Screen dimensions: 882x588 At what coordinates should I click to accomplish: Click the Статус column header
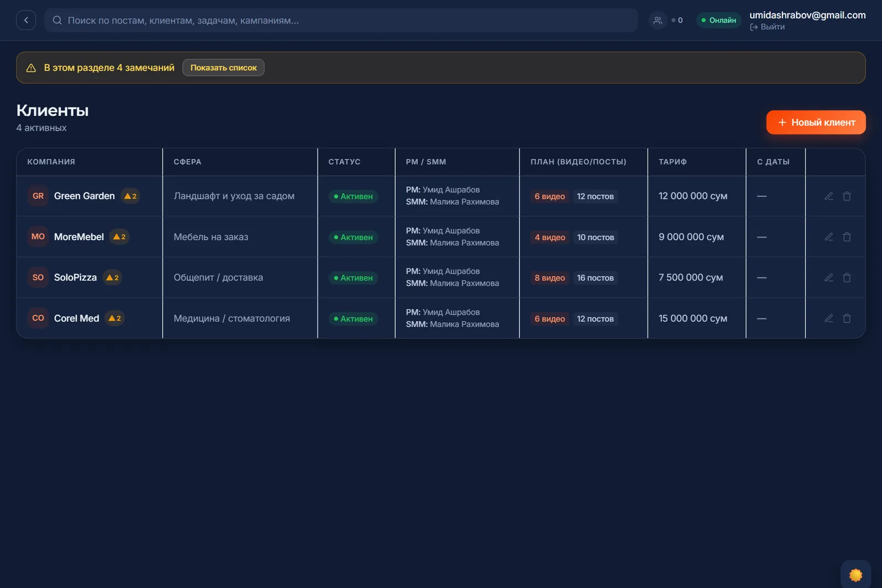[x=345, y=162]
